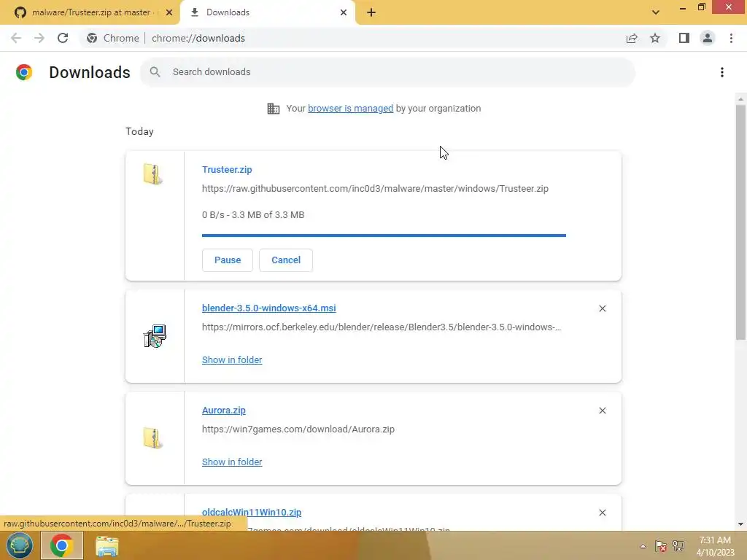Remove oldcalcWin11Win10.zip from the list
This screenshot has height=560, width=747.
coord(602,513)
